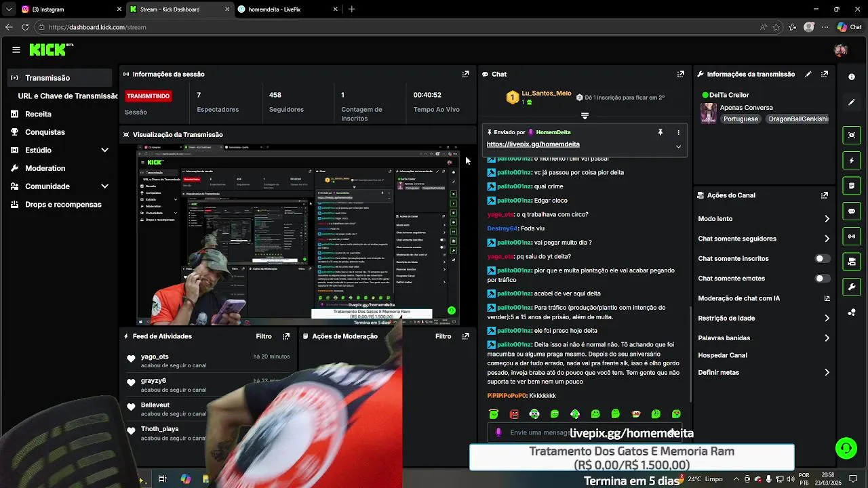The image size is (868, 488).
Task: Pop out the Chat panel
Action: pos(680,74)
